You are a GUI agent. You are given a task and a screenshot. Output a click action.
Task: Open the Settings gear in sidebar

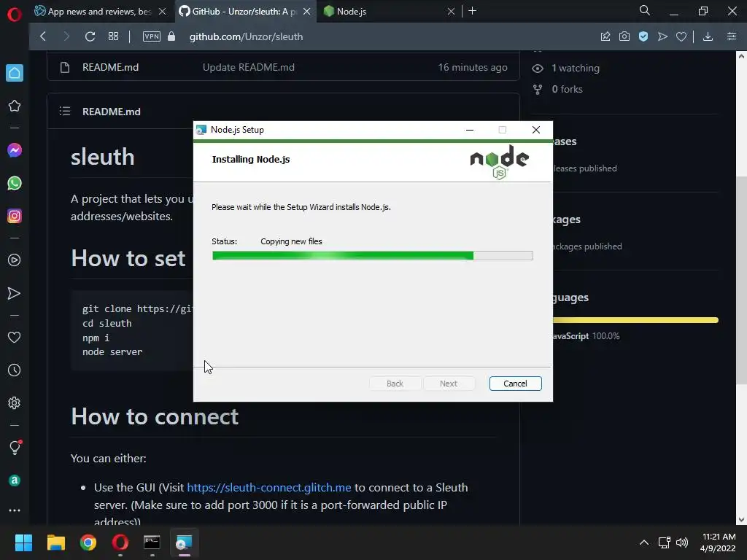(x=15, y=402)
